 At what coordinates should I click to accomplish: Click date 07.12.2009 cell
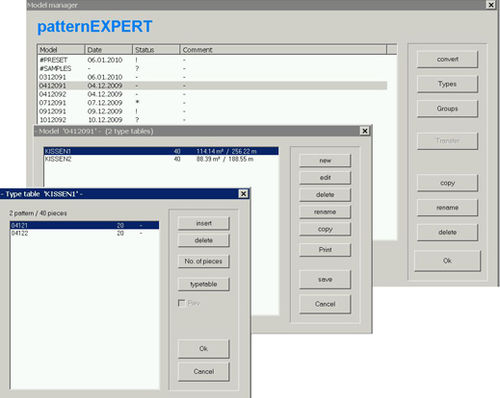click(105, 103)
